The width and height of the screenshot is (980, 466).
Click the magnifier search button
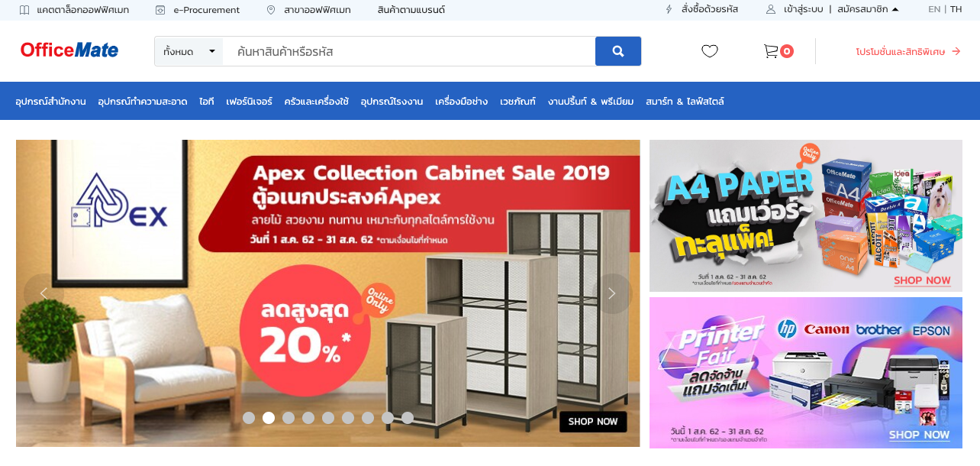pyautogui.click(x=618, y=51)
